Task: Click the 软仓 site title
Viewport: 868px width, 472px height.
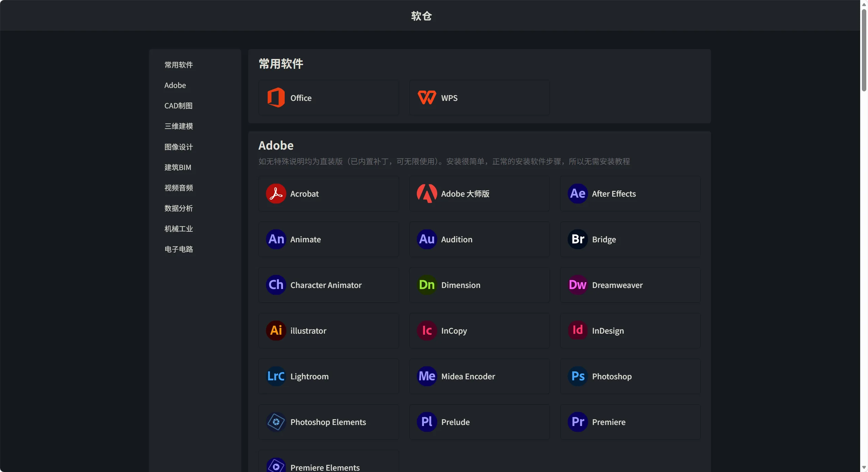Action: (421, 16)
